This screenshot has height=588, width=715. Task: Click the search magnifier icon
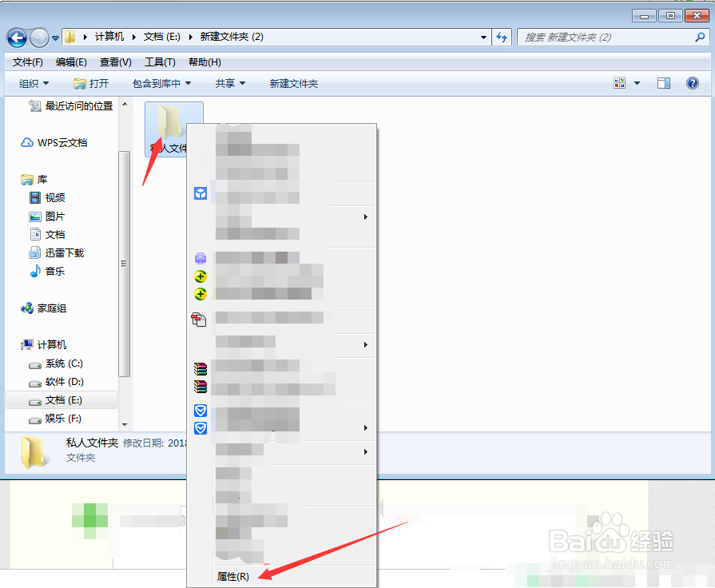(700, 37)
